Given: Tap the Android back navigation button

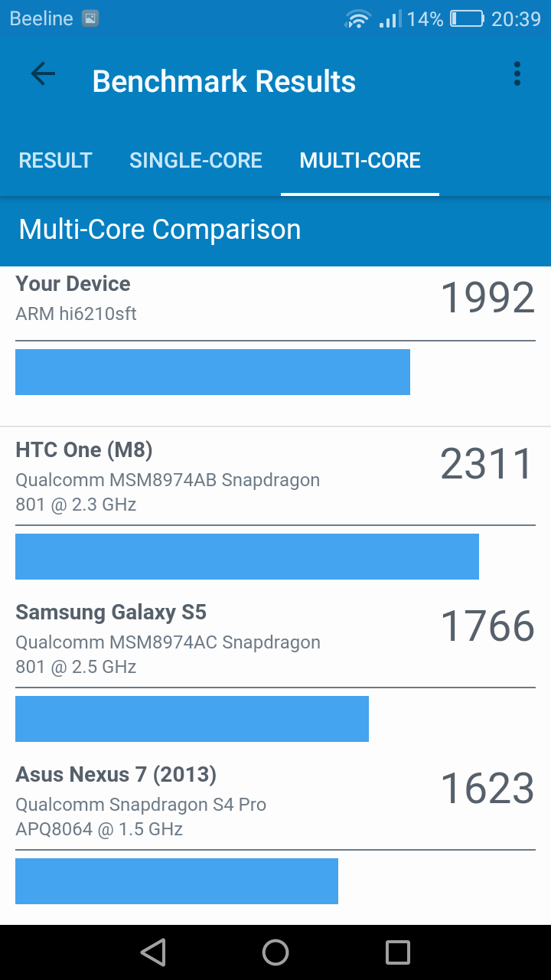Looking at the screenshot, I should pos(153,952).
